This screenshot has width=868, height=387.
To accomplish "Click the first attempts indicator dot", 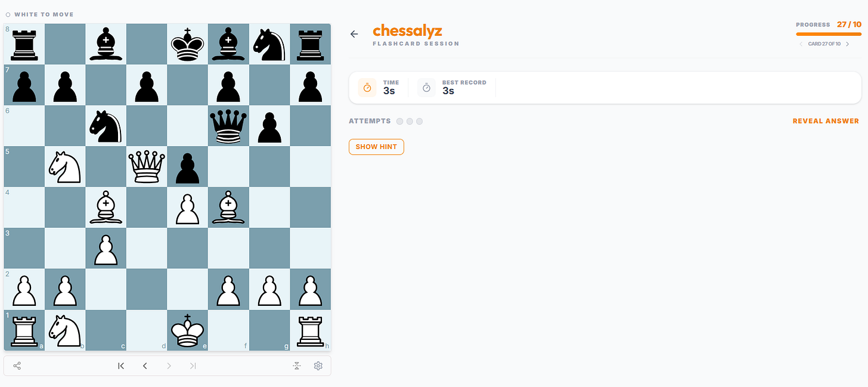I will click(399, 121).
